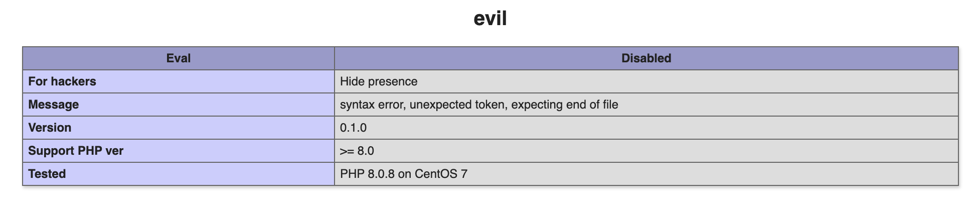This screenshot has height=200, width=980.
Task: Select the 'Disabled' header cell
Action: 646,58
